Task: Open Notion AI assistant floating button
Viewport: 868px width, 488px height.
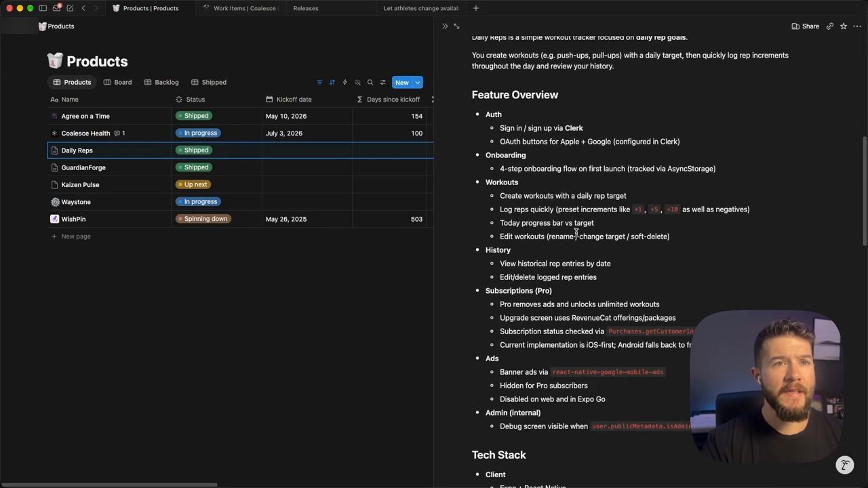Action: [844, 465]
